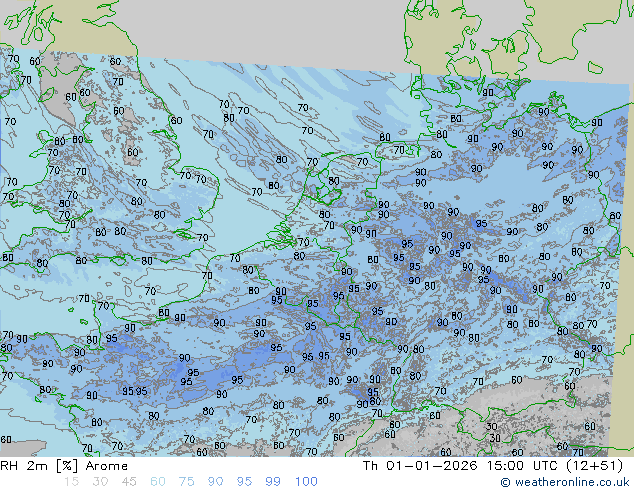The width and height of the screenshot is (634, 490).
Task: Click the legend value 99
Action: [x=273, y=482]
